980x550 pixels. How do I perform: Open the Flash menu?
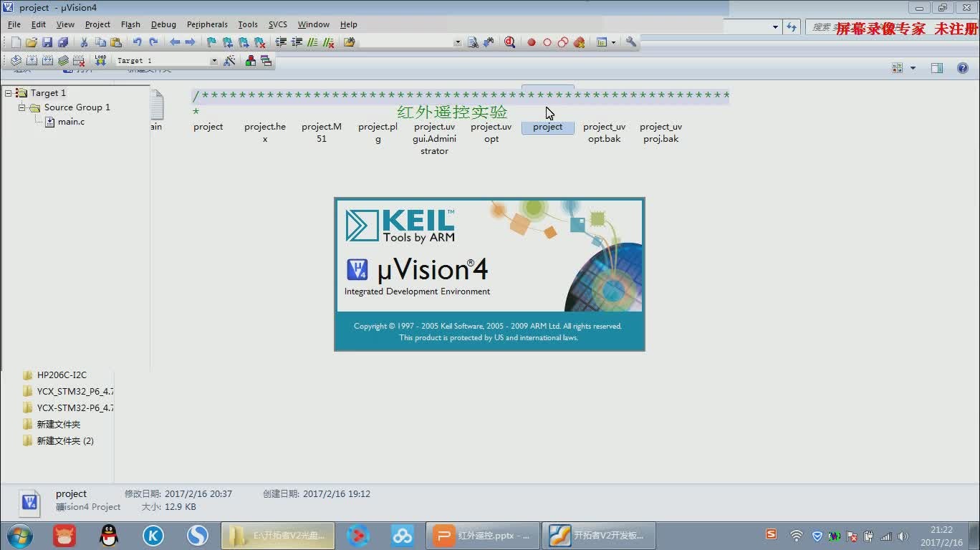point(130,24)
